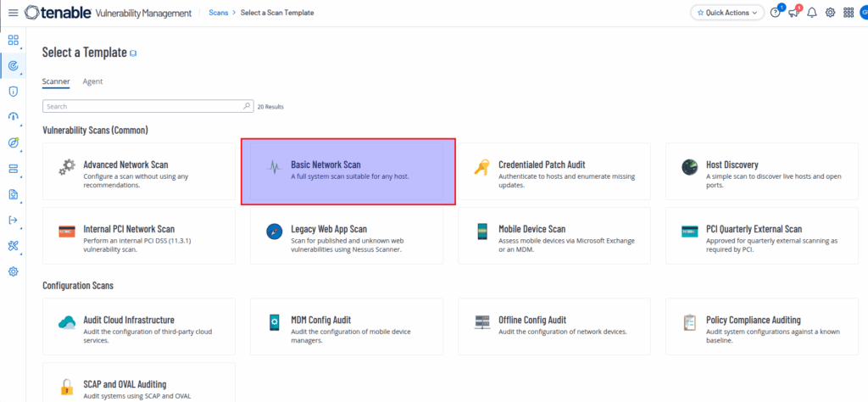Expand the Quick Actions dropdown

point(726,13)
